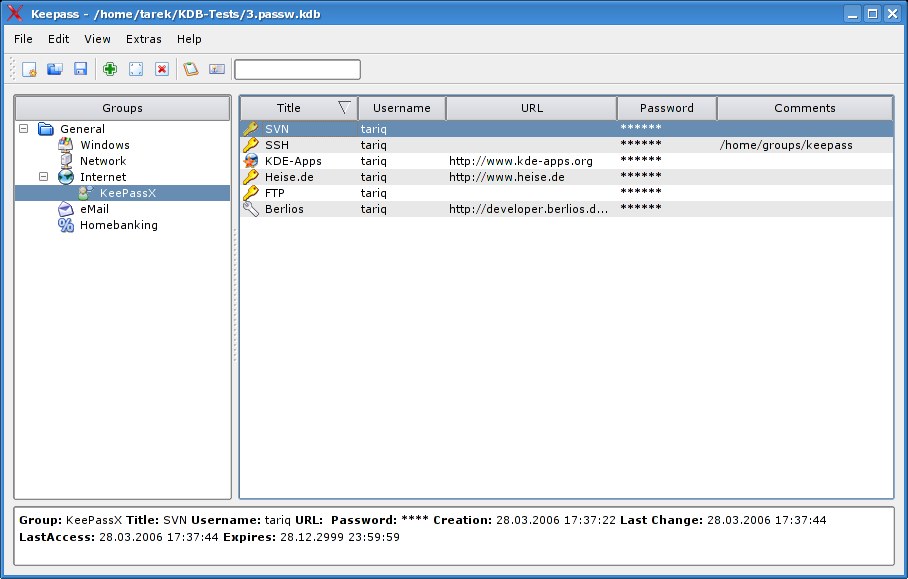Select the Berlios entry title

point(284,209)
